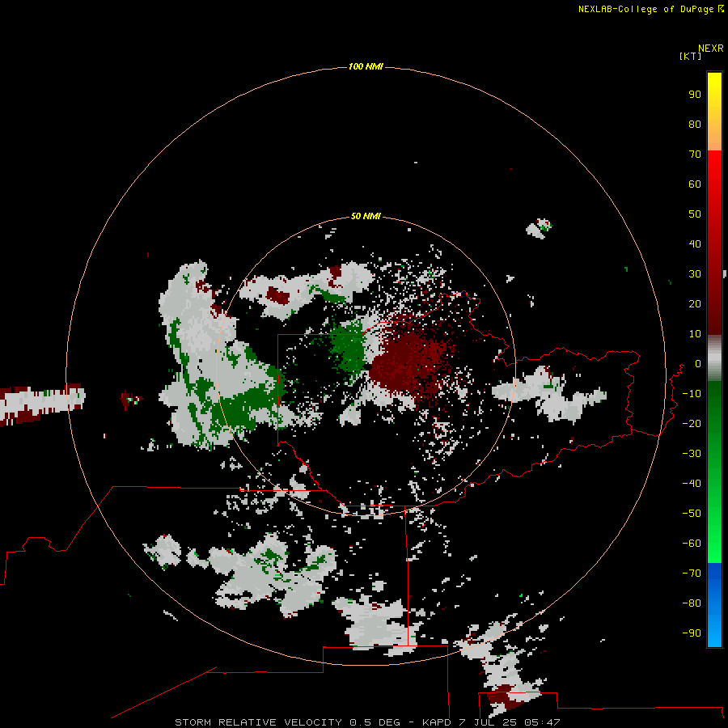Click the -30 knot scale label
Screen dimensions: 728x728
click(692, 454)
